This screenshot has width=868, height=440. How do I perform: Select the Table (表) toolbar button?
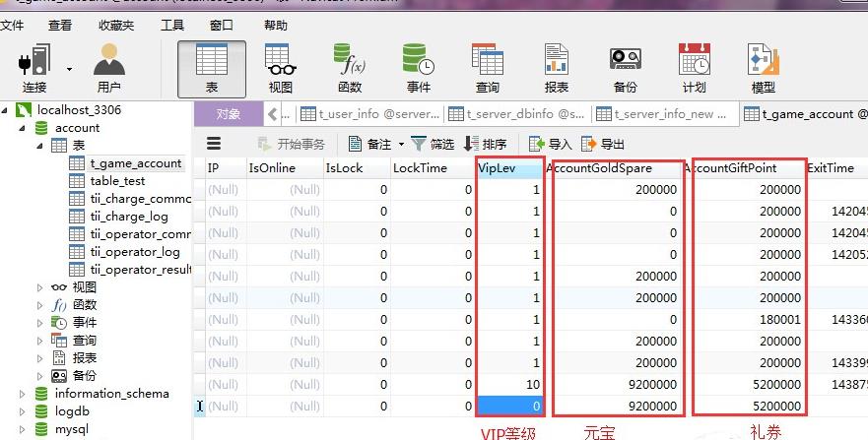pos(212,69)
